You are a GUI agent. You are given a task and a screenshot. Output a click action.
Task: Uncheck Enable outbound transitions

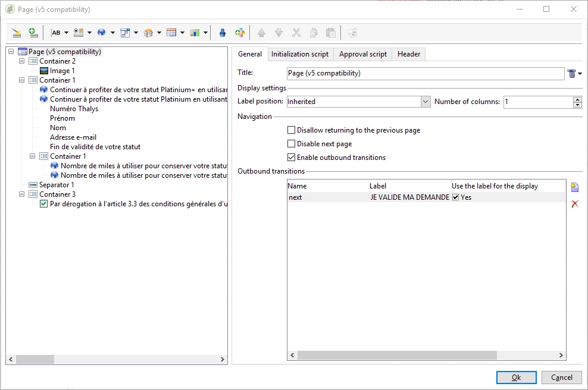pos(291,158)
